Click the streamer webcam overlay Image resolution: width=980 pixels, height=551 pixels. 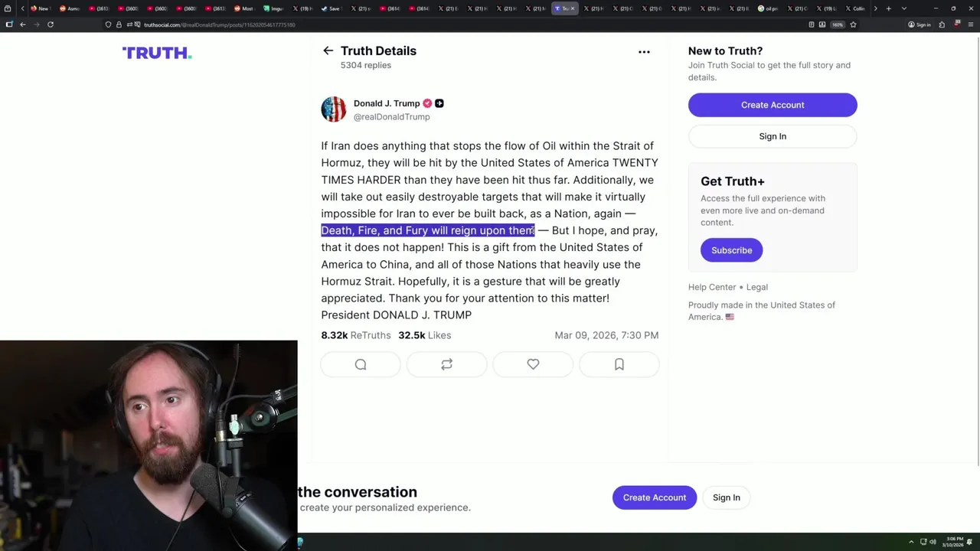pos(149,445)
